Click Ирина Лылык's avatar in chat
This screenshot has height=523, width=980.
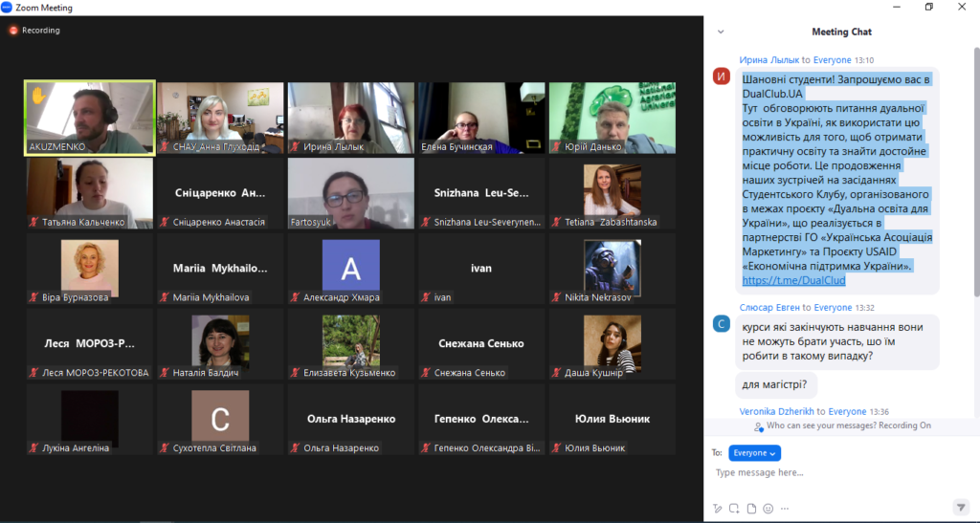722,76
